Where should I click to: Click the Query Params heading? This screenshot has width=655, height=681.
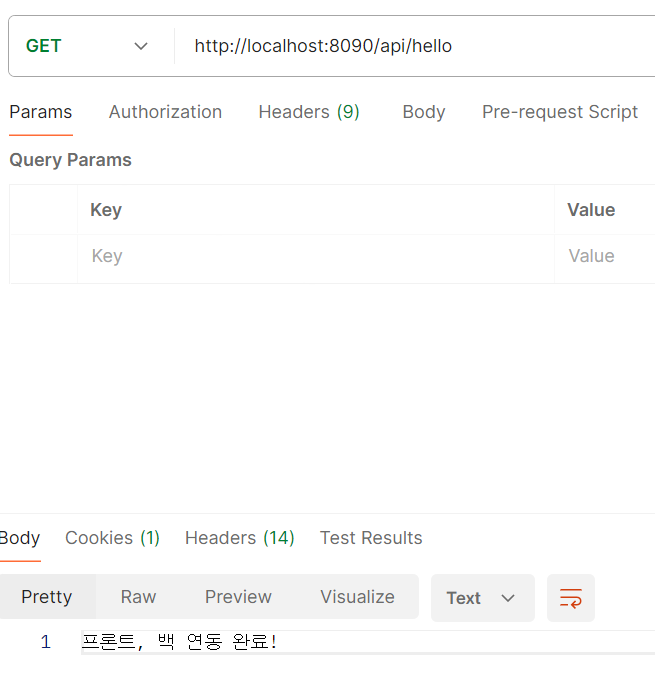tap(70, 160)
